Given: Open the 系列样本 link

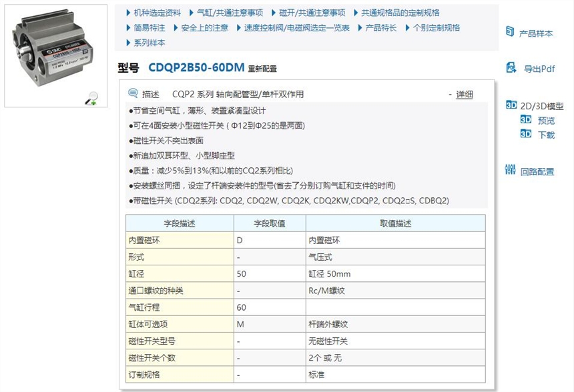Looking at the screenshot, I should click(150, 43).
